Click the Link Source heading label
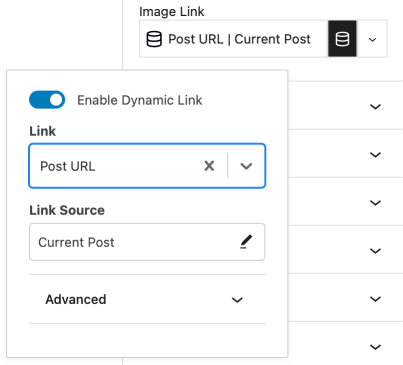This screenshot has width=403, height=365. click(x=67, y=210)
